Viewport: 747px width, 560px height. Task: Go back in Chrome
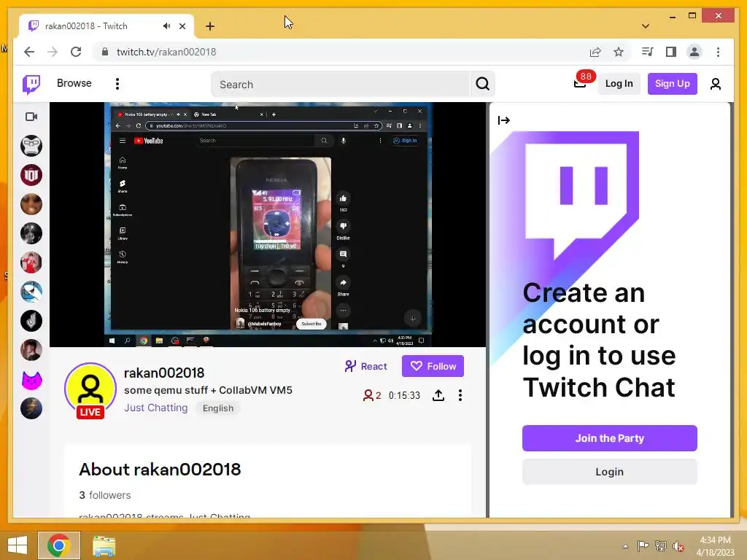coord(29,52)
